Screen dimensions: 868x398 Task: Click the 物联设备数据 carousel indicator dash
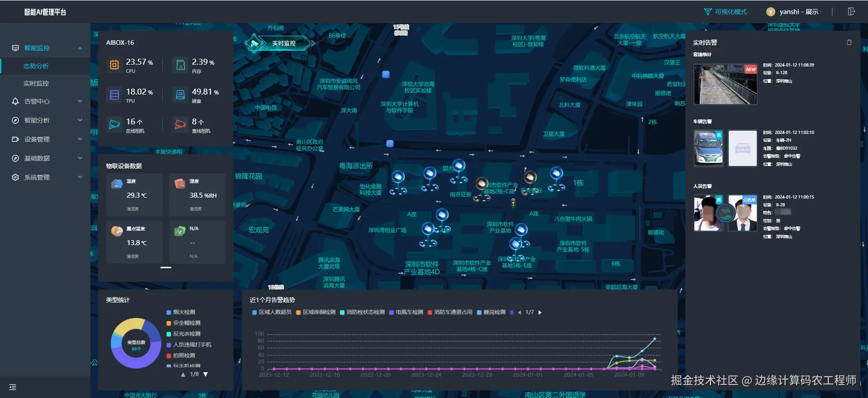pos(166,267)
